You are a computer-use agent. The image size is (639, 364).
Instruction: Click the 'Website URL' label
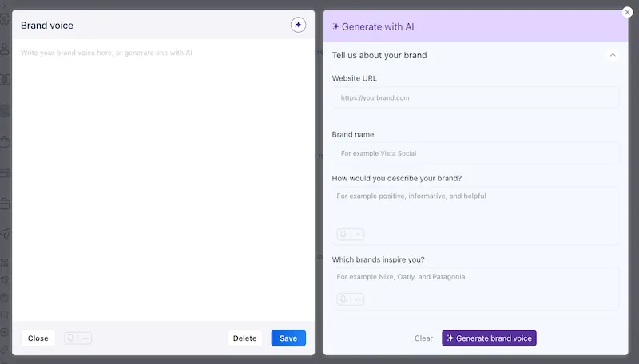pos(354,78)
